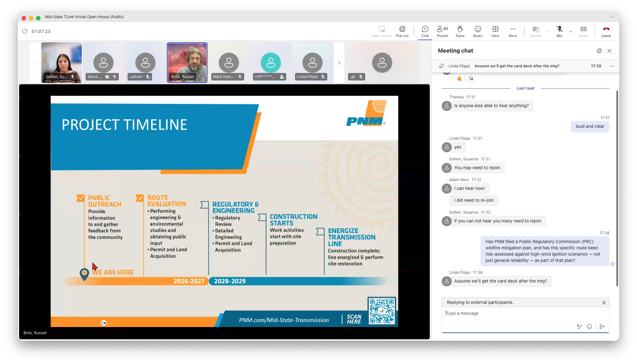Select Linda Filippi's "yes" message

pos(457,147)
